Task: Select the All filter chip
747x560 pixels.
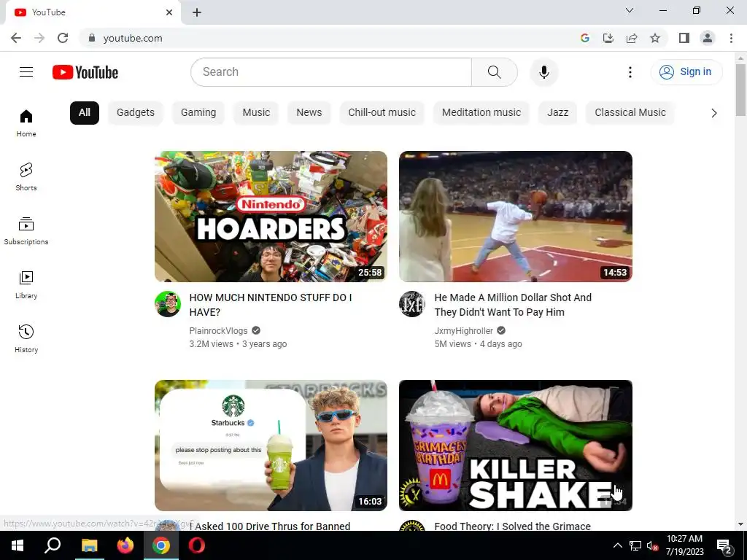Action: coord(85,113)
